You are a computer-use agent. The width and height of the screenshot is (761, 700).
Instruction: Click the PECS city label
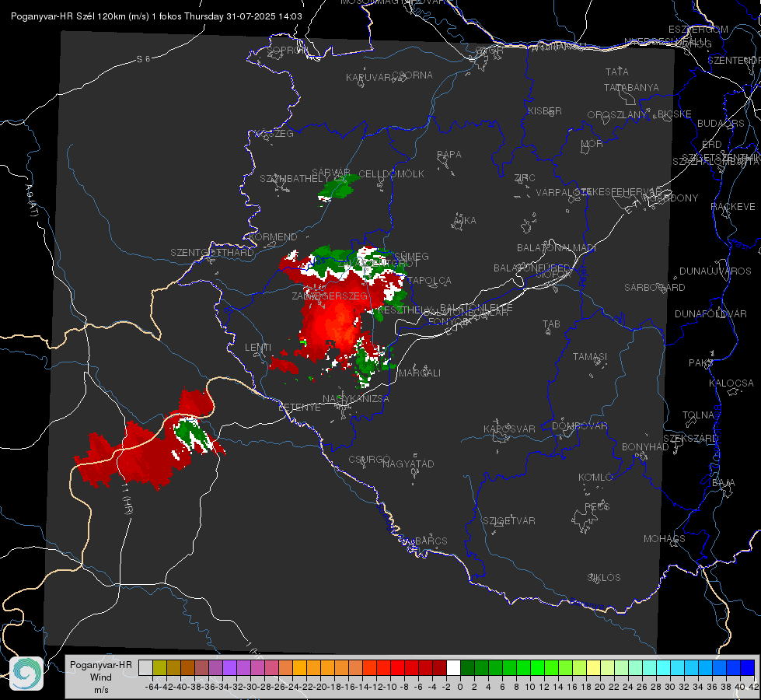click(596, 506)
